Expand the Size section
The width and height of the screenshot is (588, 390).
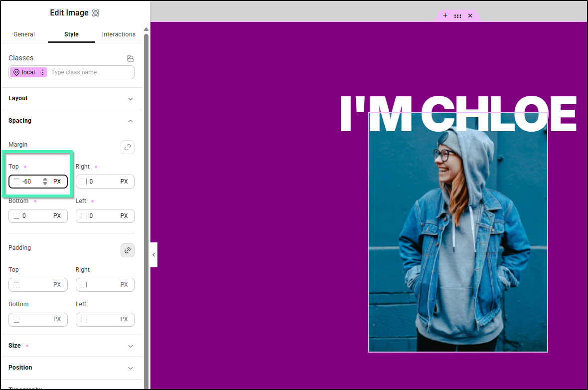71,346
